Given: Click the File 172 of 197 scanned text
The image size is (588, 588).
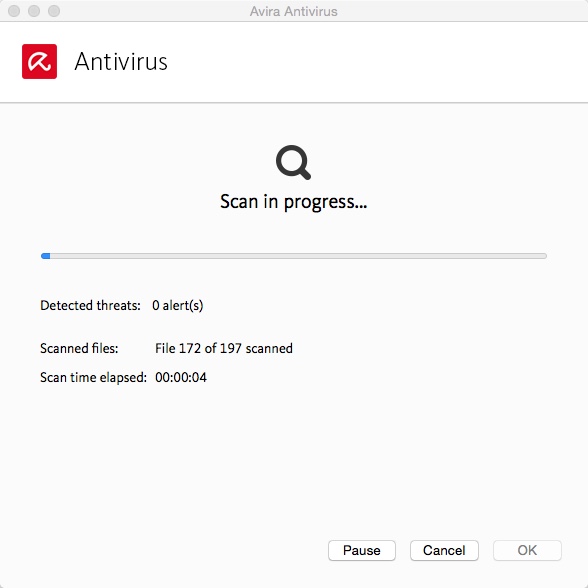Looking at the screenshot, I should coord(224,348).
